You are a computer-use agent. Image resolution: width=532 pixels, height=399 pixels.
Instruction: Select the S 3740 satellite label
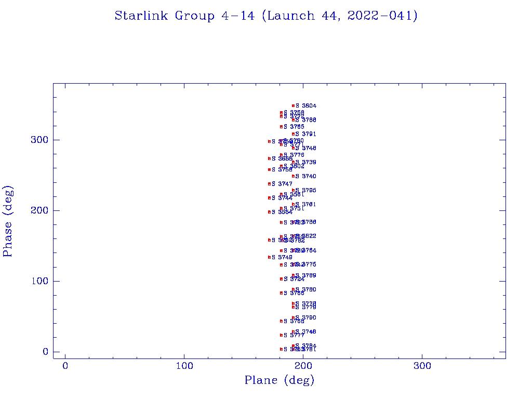click(305, 177)
